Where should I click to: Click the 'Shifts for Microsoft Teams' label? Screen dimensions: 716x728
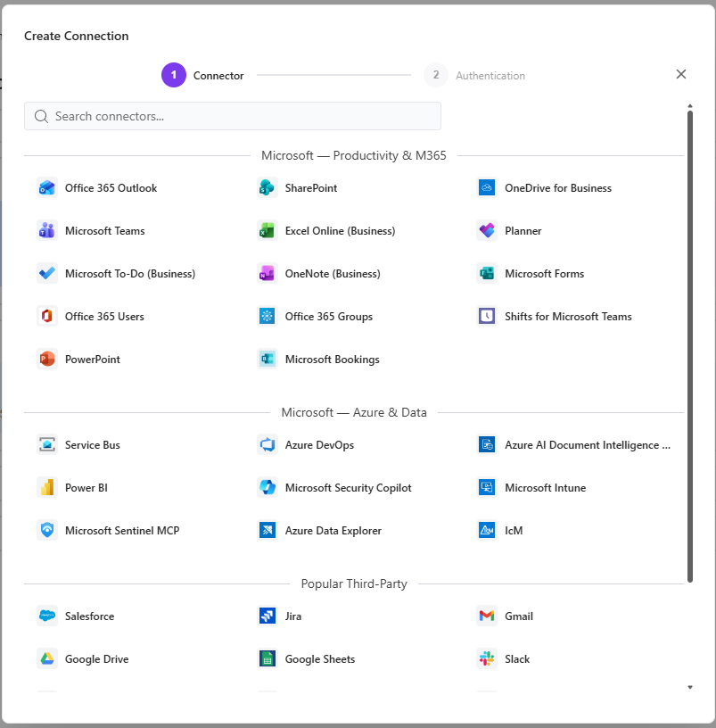tap(568, 316)
